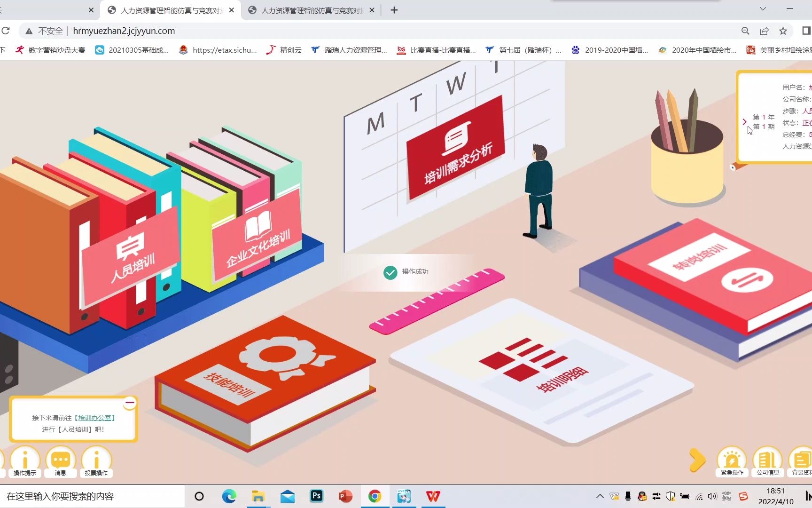The image size is (812, 508).
Task: Toggle the browser side panel icon
Action: 806,31
